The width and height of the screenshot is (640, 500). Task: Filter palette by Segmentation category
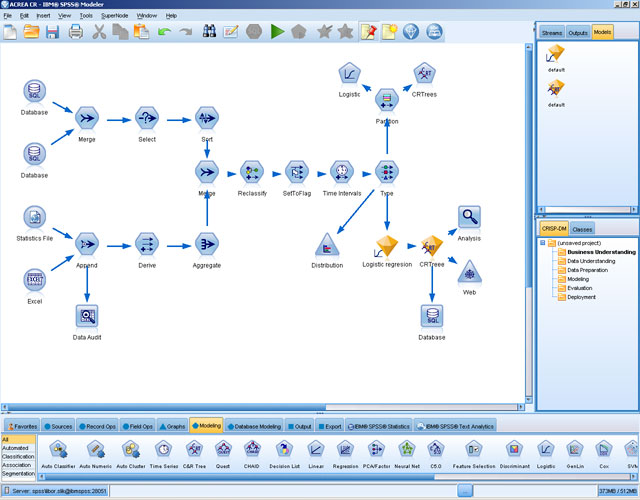18,473
